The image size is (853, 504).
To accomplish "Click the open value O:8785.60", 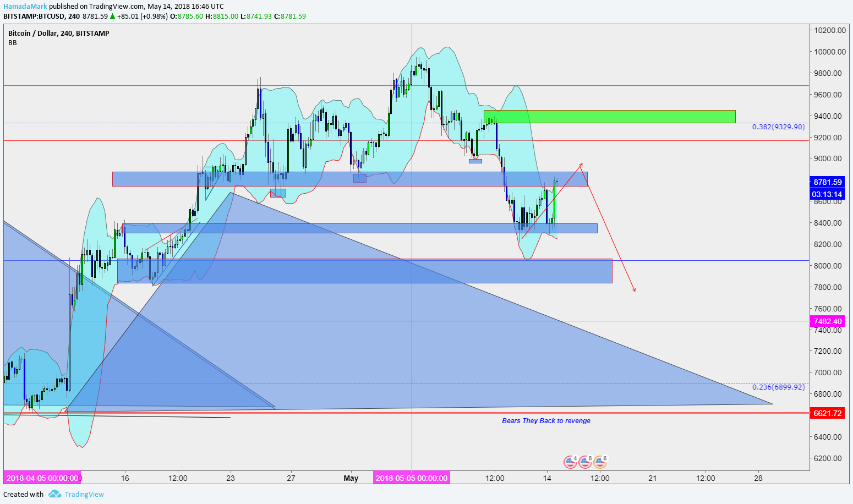I will point(187,16).
